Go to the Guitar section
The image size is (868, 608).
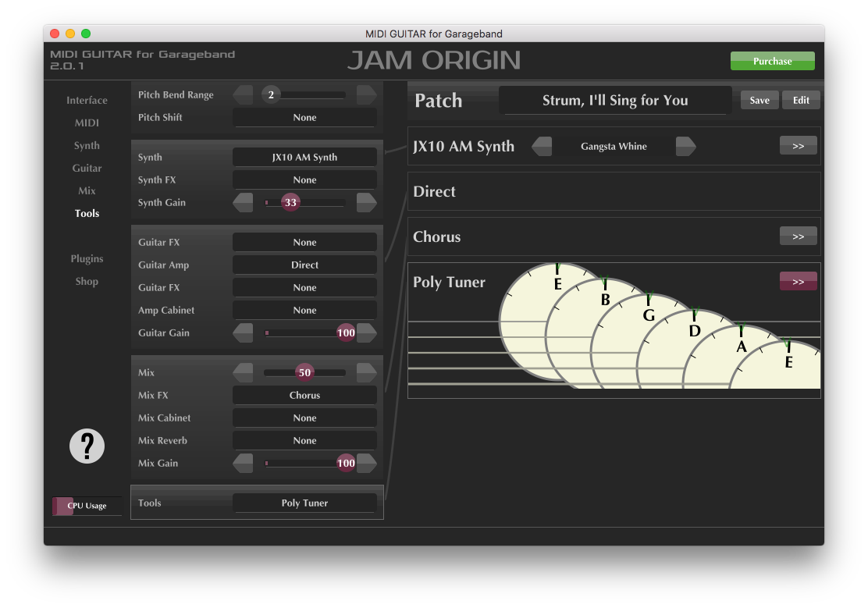(x=87, y=169)
